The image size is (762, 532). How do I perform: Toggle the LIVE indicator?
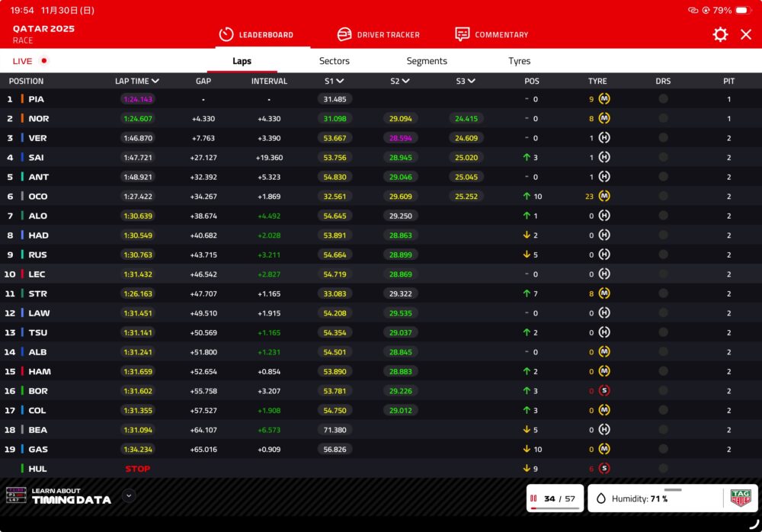(30, 61)
